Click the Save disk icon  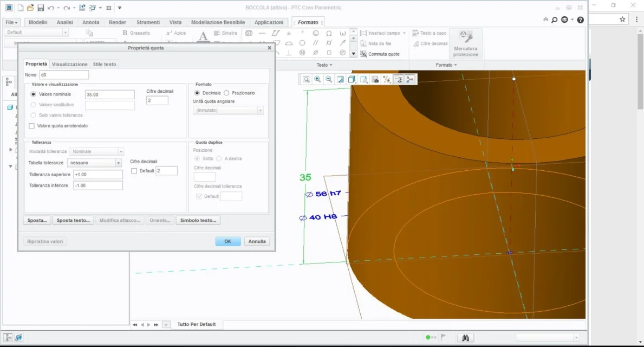click(x=41, y=8)
